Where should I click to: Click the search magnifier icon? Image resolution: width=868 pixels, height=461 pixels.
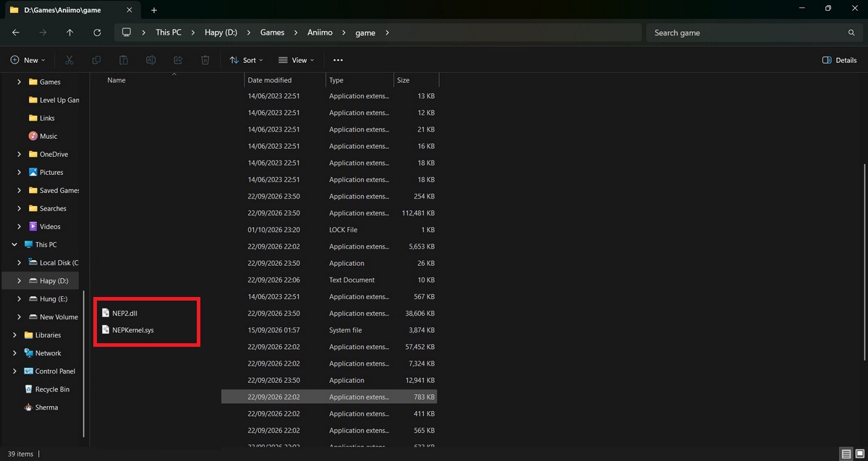pyautogui.click(x=851, y=33)
